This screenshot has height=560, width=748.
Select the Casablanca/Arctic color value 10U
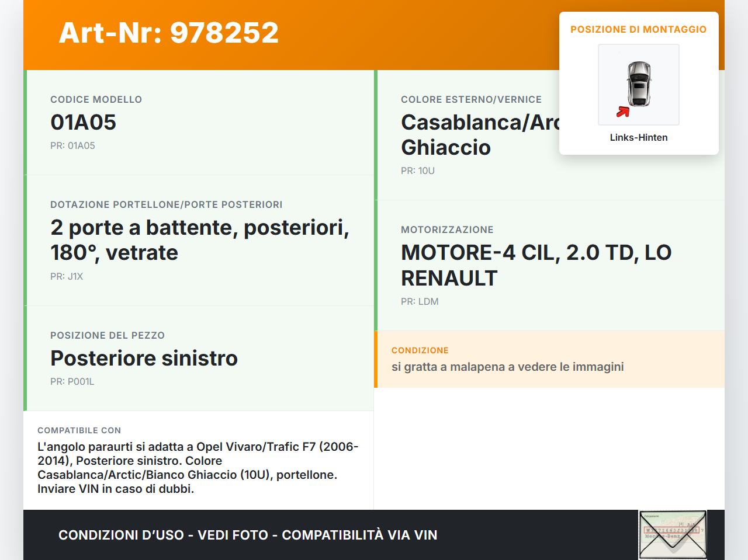[418, 171]
